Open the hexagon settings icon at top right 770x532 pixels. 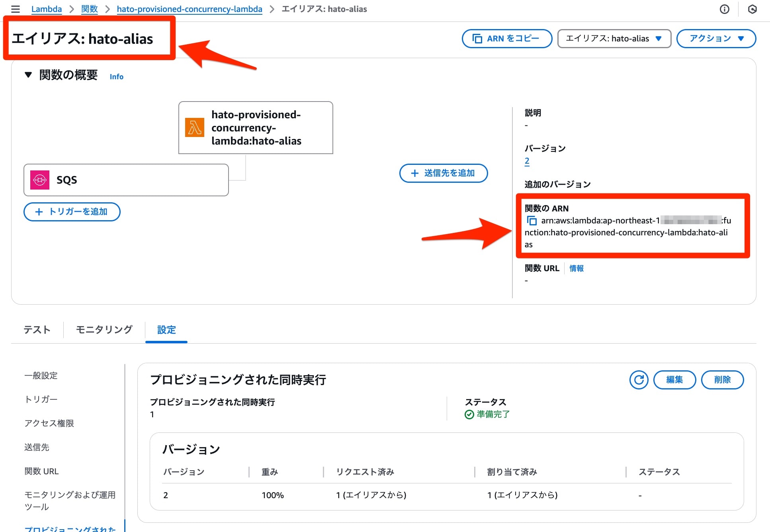click(752, 9)
